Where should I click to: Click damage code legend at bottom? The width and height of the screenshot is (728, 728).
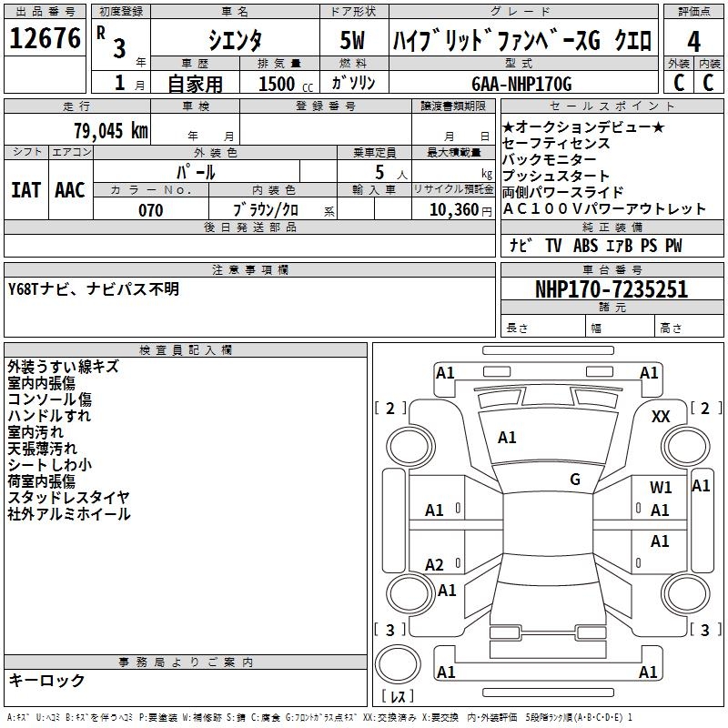coord(320,717)
